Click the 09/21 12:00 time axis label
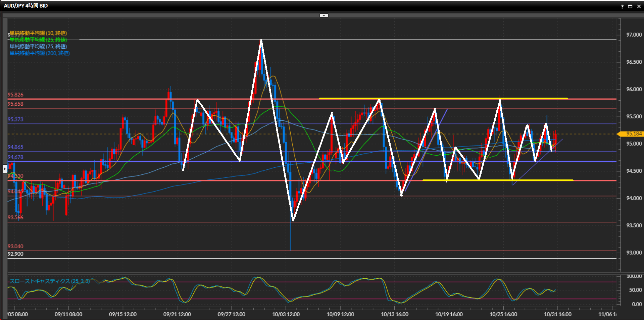 click(177, 314)
